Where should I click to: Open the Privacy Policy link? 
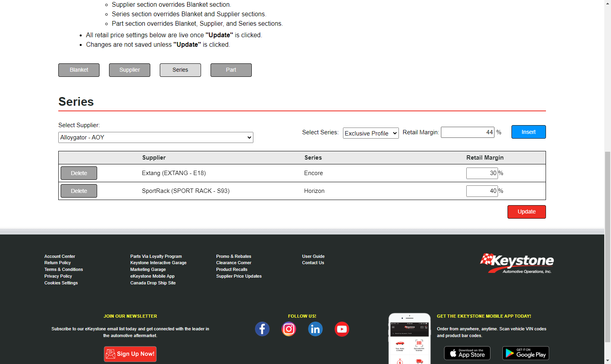(x=58, y=276)
